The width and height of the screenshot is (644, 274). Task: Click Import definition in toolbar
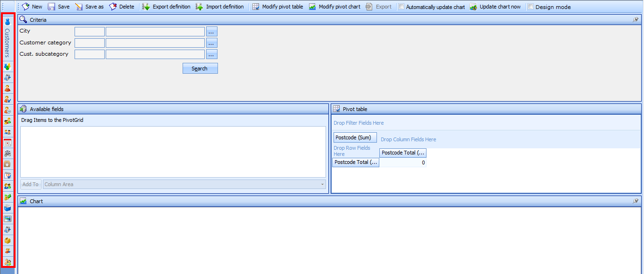(x=219, y=7)
